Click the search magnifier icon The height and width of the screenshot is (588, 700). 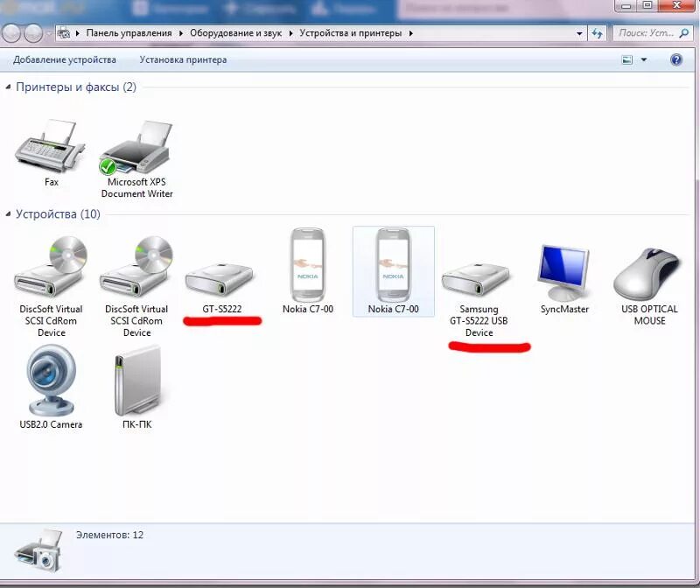pyautogui.click(x=684, y=33)
